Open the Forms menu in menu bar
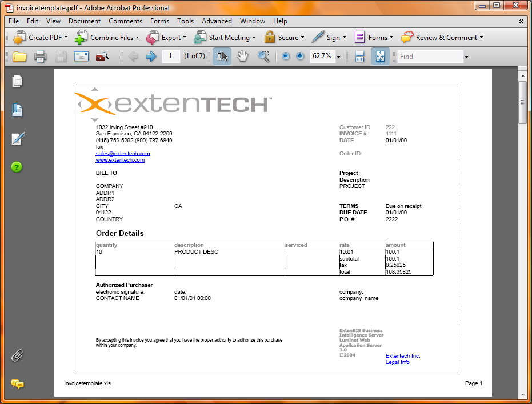 pos(159,21)
